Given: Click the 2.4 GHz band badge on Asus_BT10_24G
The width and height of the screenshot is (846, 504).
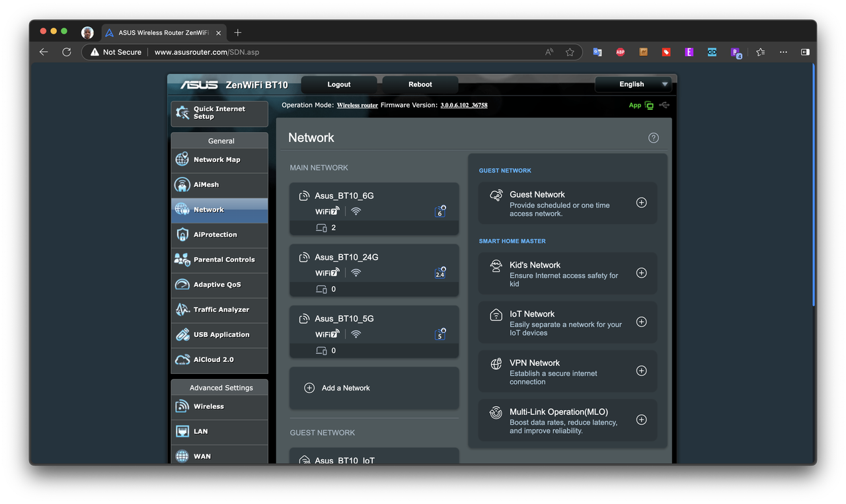Looking at the screenshot, I should [440, 273].
